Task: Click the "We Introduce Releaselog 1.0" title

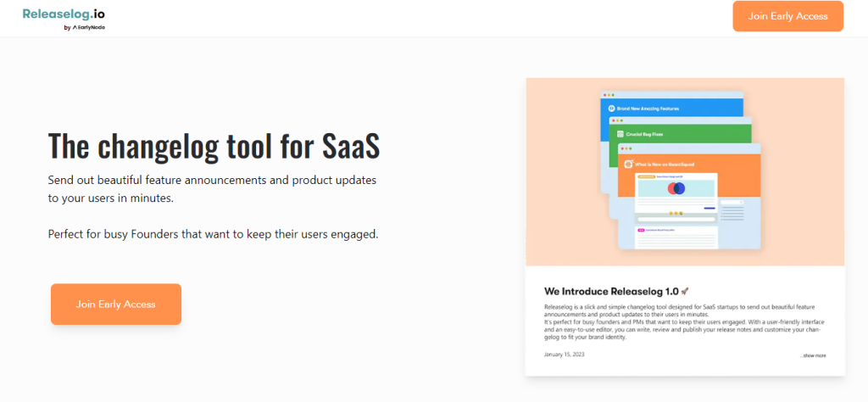Action: [611, 291]
